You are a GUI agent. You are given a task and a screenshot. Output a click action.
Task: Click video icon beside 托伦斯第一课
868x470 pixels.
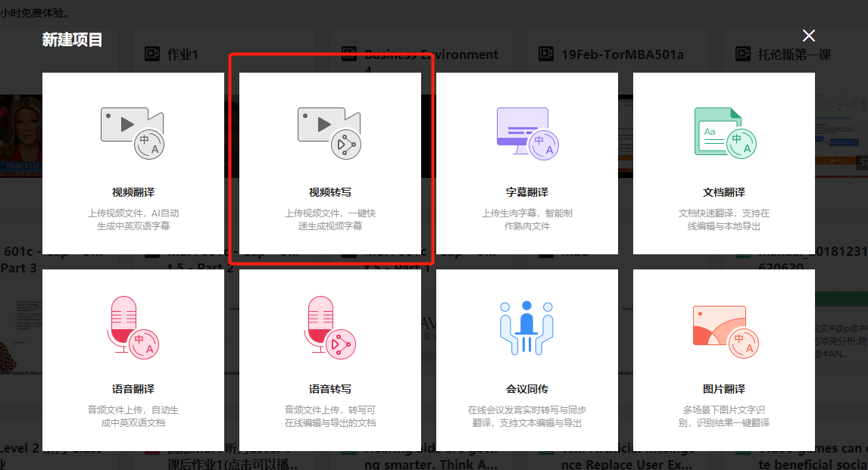click(x=743, y=54)
